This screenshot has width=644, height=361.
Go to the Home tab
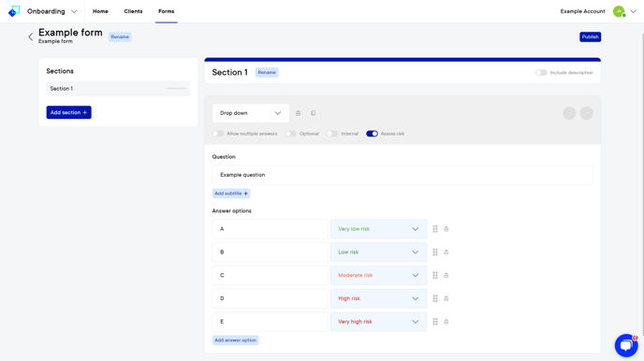pos(100,11)
